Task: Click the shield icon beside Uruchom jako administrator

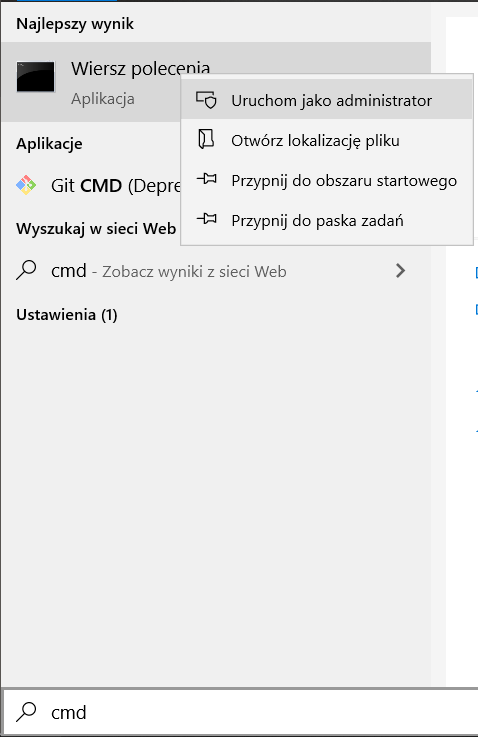Action: click(x=206, y=100)
